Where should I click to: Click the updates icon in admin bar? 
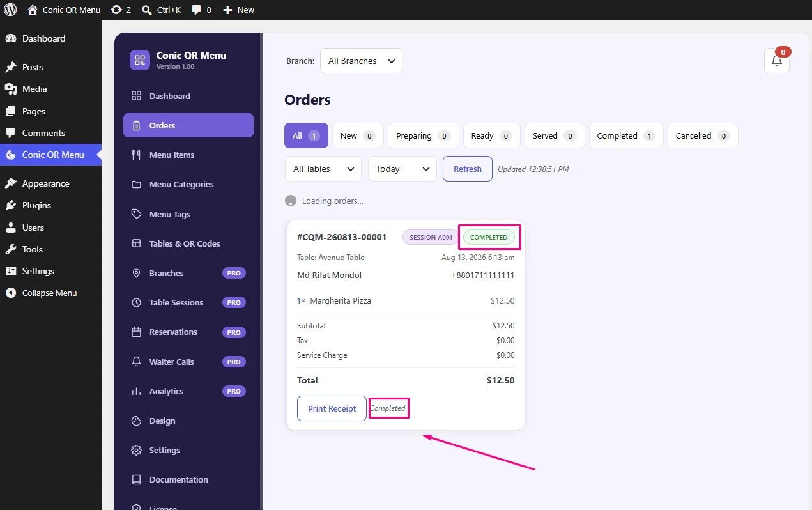116,10
